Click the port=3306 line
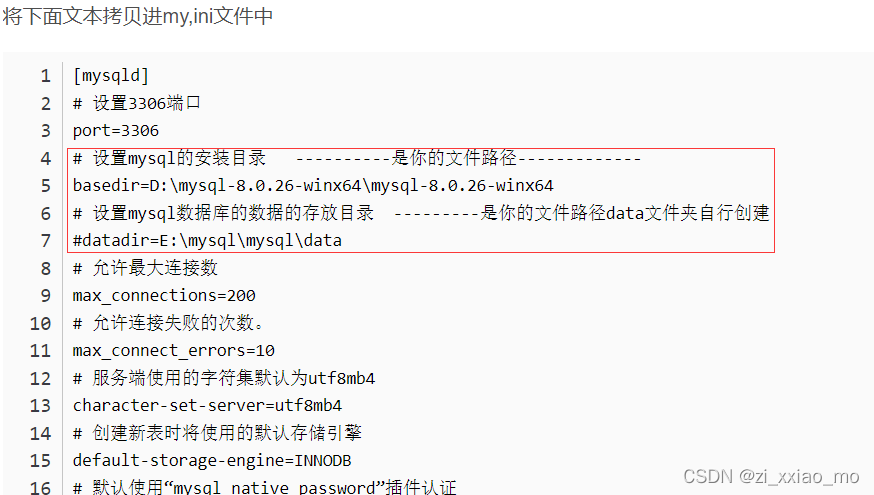This screenshot has width=874, height=495. coord(116,131)
